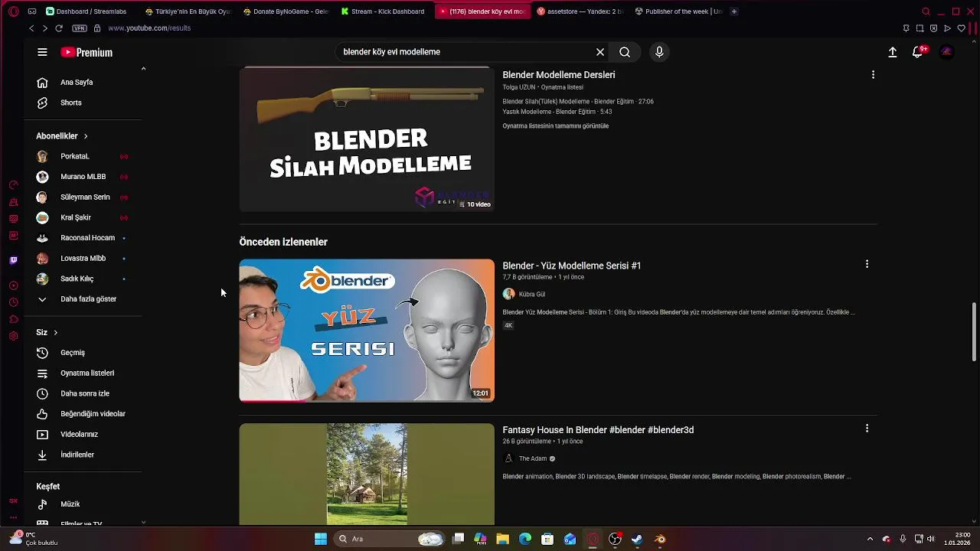Screen dimensions: 980x551
Task: Switch to Stream - Kick Dashboard tab
Action: (383, 11)
